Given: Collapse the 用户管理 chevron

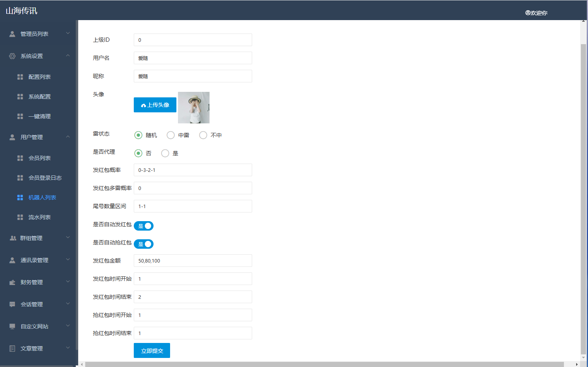Looking at the screenshot, I should (x=68, y=137).
